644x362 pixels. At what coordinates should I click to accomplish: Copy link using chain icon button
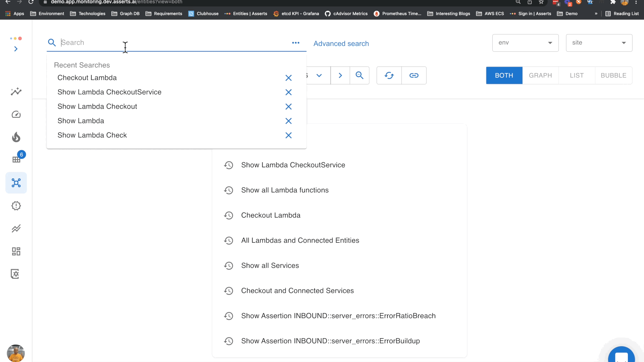click(x=414, y=75)
